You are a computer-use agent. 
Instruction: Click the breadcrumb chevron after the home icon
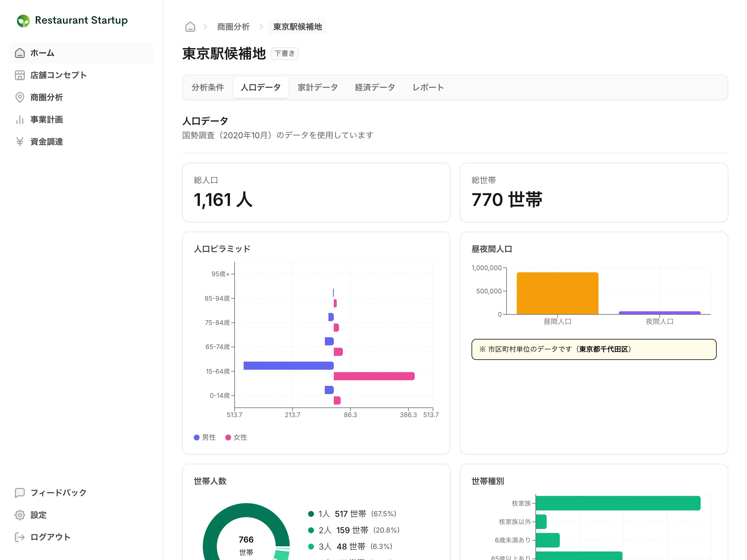pos(205,27)
